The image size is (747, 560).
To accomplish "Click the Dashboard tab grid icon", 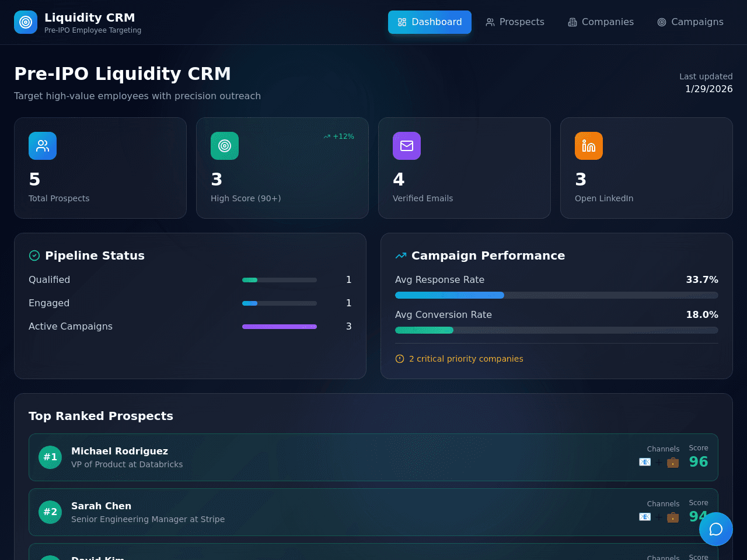I will (x=402, y=22).
